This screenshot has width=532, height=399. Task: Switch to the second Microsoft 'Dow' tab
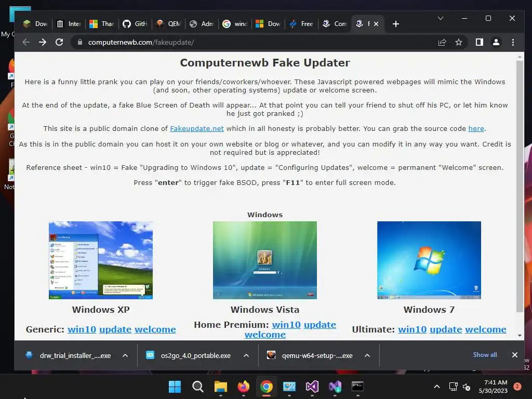click(268, 24)
